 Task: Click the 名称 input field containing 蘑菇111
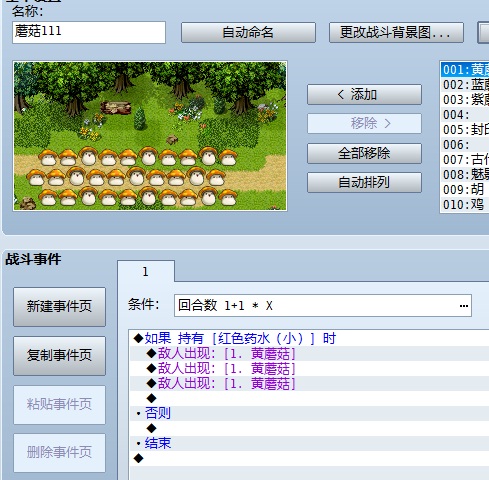(x=89, y=32)
